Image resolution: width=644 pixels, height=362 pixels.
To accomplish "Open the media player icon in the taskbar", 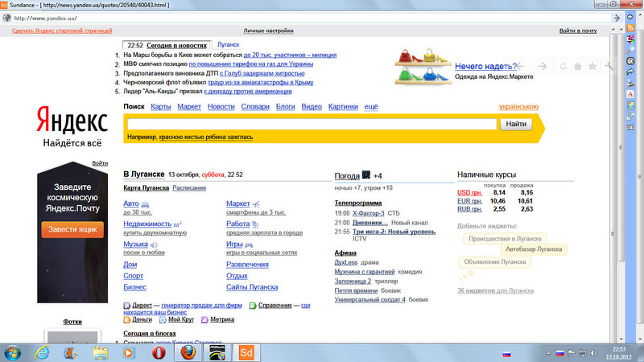I will [129, 352].
